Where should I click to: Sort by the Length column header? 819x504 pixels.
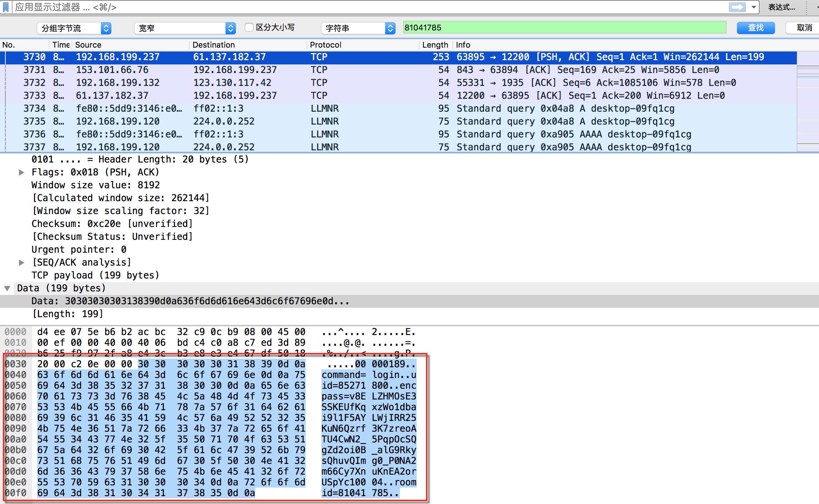[x=436, y=45]
